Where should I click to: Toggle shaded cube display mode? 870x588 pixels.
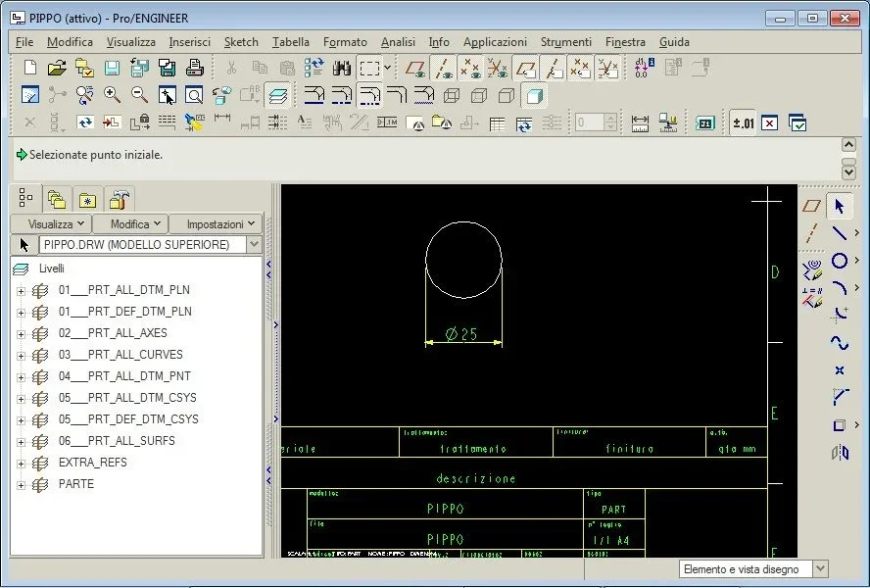point(534,95)
